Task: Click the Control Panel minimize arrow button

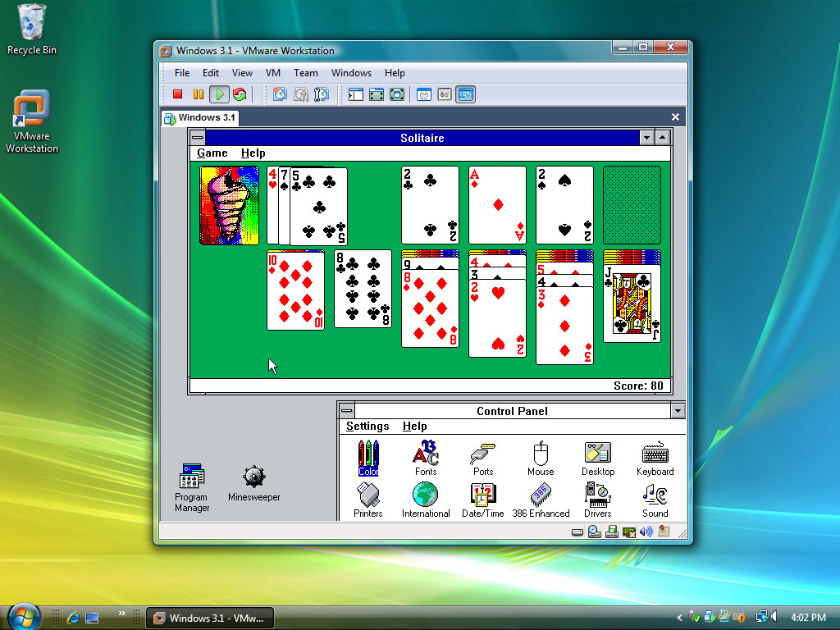Action: 678,411
